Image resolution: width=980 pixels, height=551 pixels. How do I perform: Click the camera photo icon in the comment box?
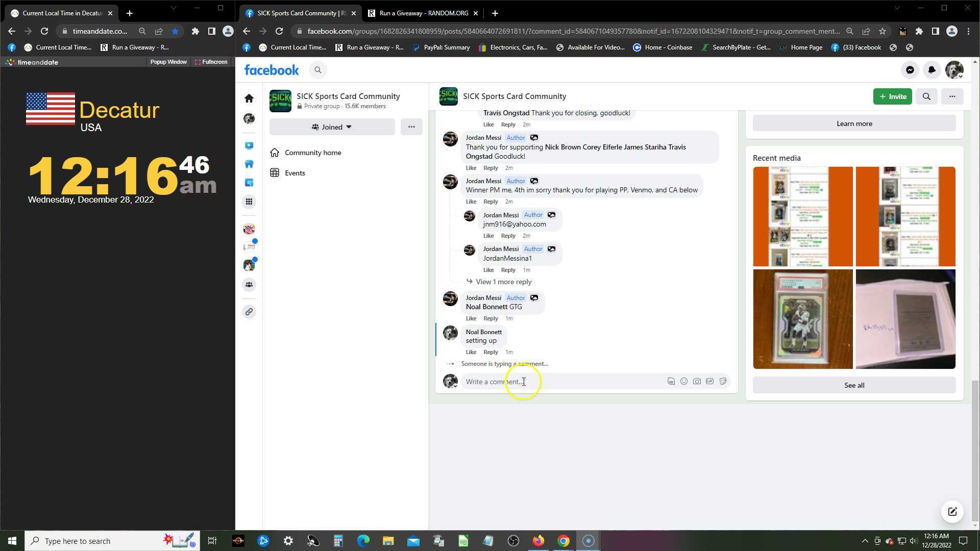click(x=697, y=381)
